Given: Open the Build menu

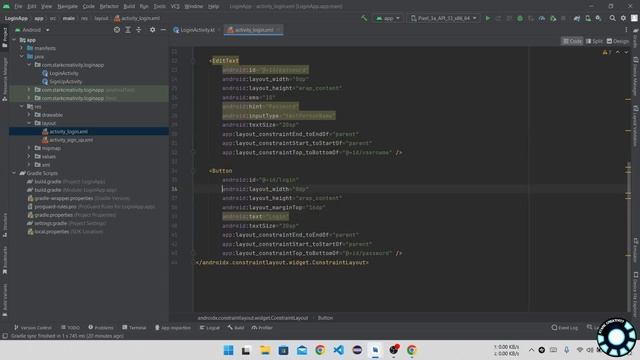Looking at the screenshot, I should click(x=129, y=7).
